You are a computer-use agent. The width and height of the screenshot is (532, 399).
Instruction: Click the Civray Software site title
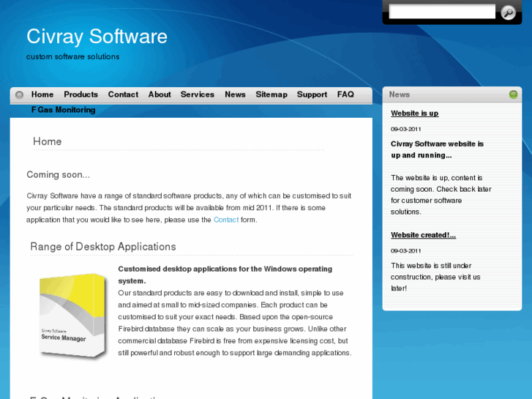coord(97,37)
